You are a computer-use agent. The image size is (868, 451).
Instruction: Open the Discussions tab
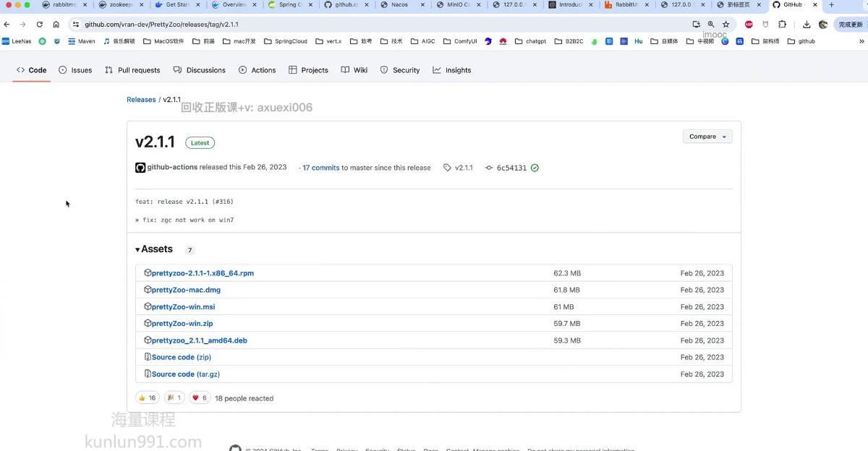[x=200, y=70]
